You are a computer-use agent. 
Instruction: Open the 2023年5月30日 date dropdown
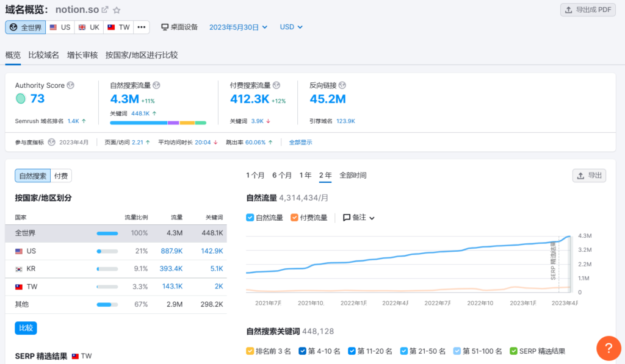pos(239,27)
